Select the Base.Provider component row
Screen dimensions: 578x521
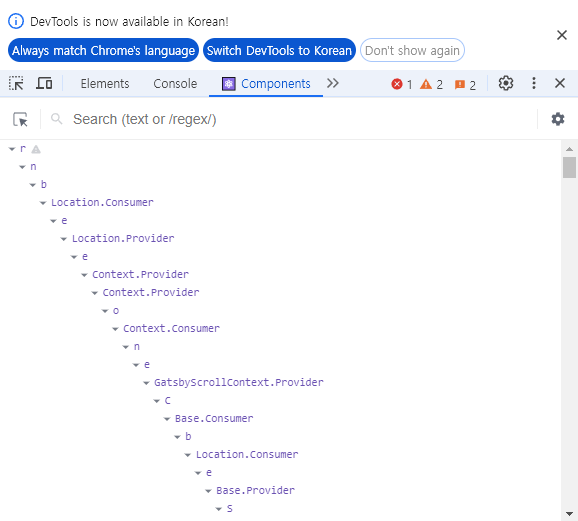click(255, 490)
